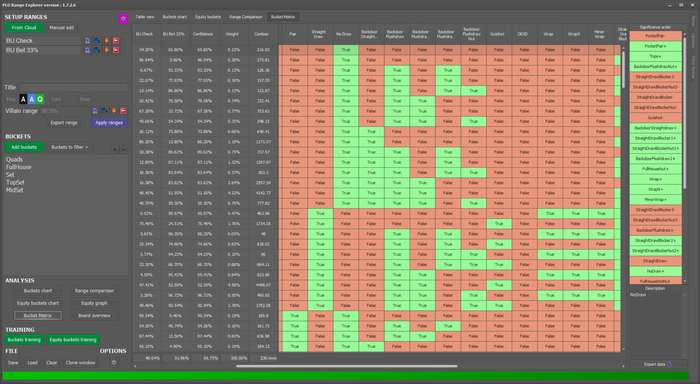This screenshot has height=384, width=700.
Task: Click the Gutshot column header
Action: [497, 34]
